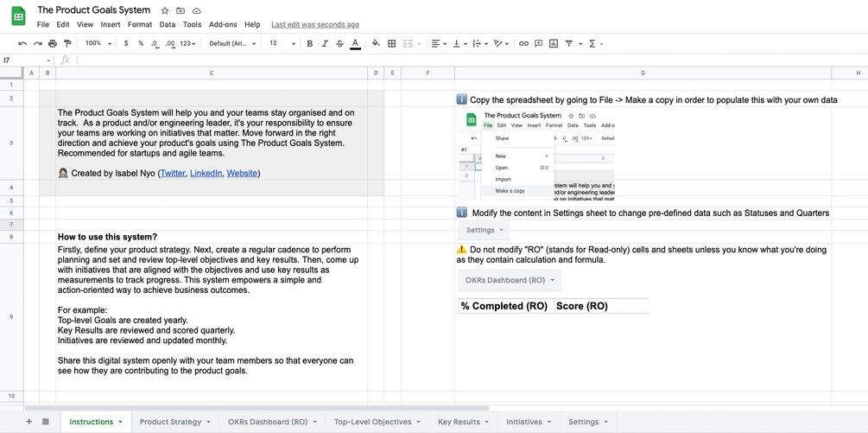Image resolution: width=868 pixels, height=433 pixels.
Task: Click the cloud save status icon
Action: click(x=197, y=10)
